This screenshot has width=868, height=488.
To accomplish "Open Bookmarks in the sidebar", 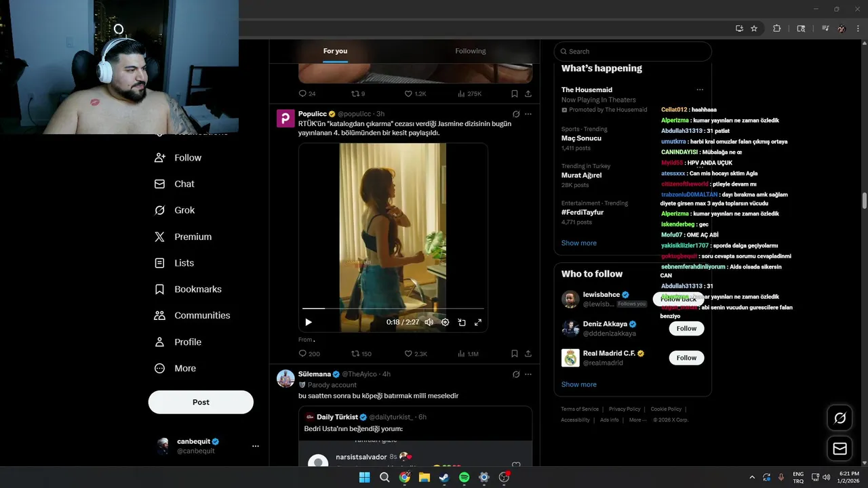I will [188, 289].
